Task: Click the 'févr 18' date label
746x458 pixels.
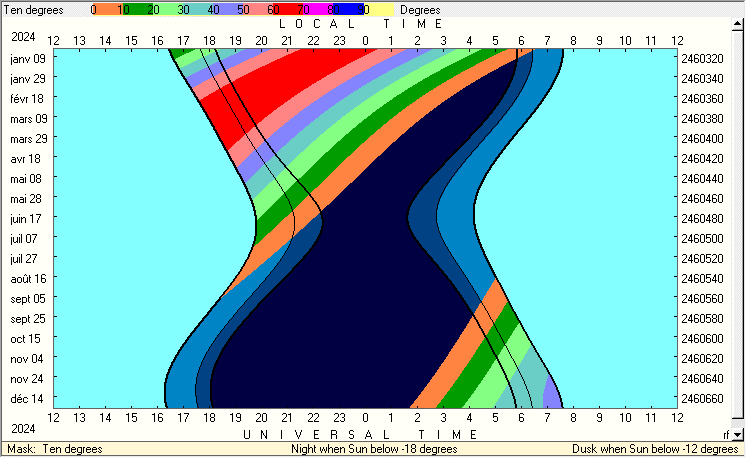Action: pyautogui.click(x=27, y=98)
